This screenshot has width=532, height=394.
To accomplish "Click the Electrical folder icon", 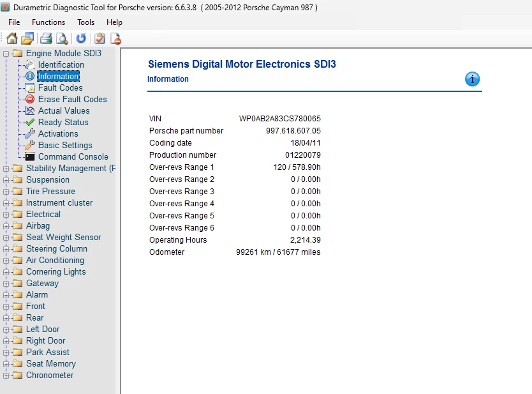I will coord(17,215).
